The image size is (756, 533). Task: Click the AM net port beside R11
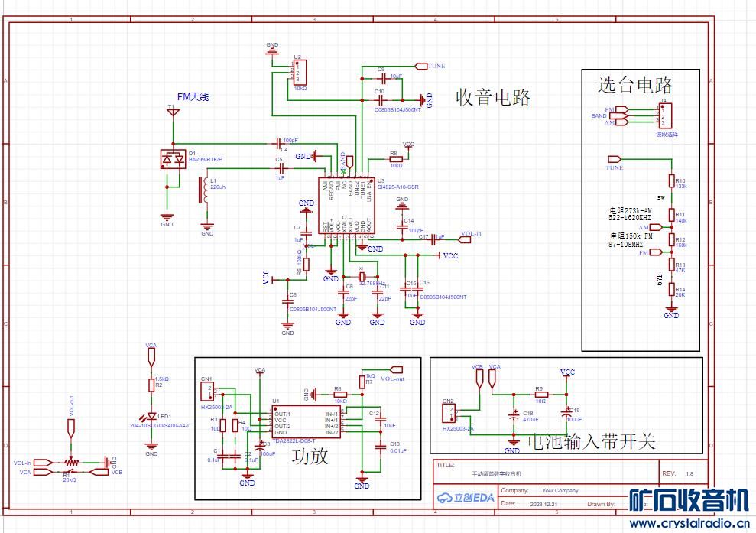click(656, 226)
